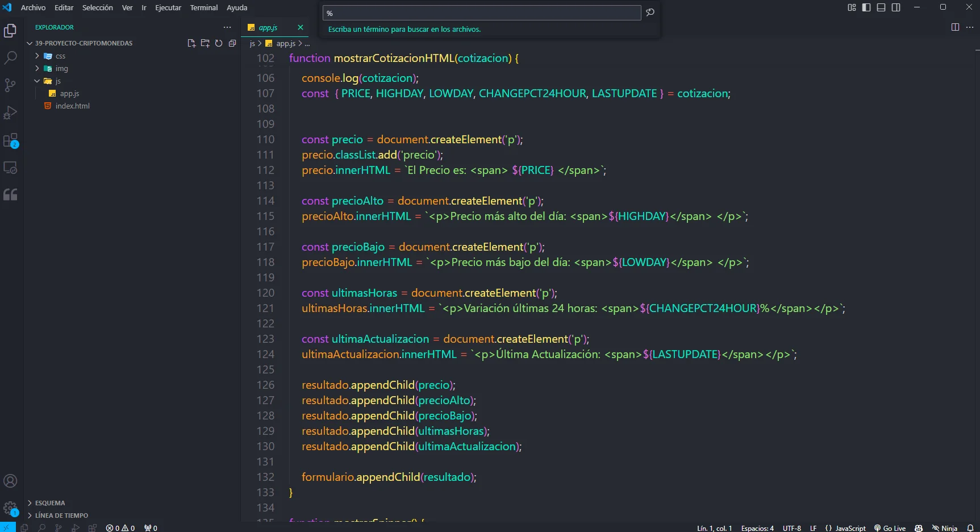Open the Extensions view
Viewport: 980px width, 532px height.
10,140
